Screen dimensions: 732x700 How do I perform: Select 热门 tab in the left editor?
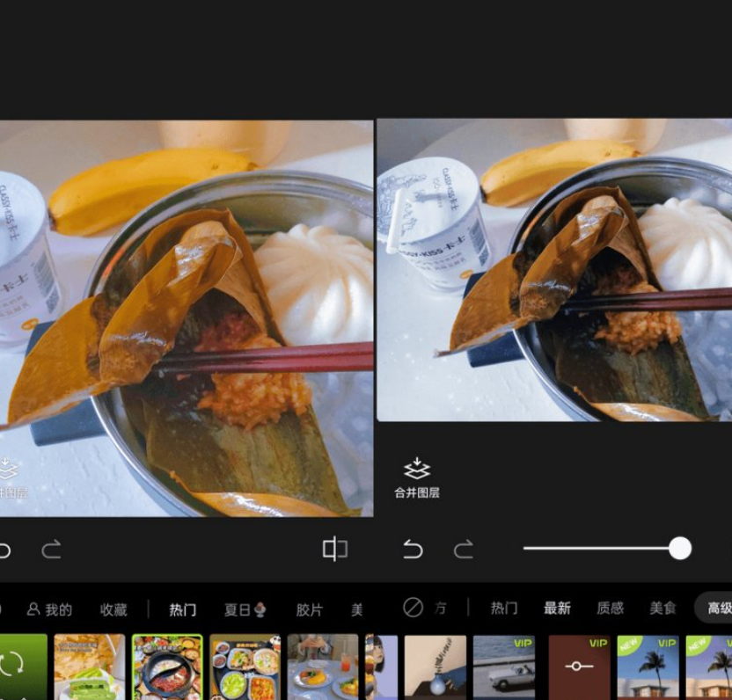coord(182,609)
